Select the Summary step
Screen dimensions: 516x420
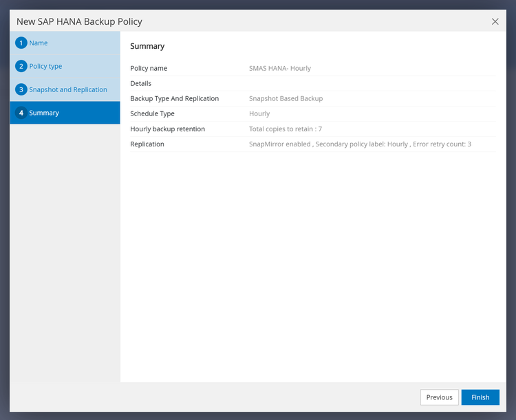click(x=65, y=113)
